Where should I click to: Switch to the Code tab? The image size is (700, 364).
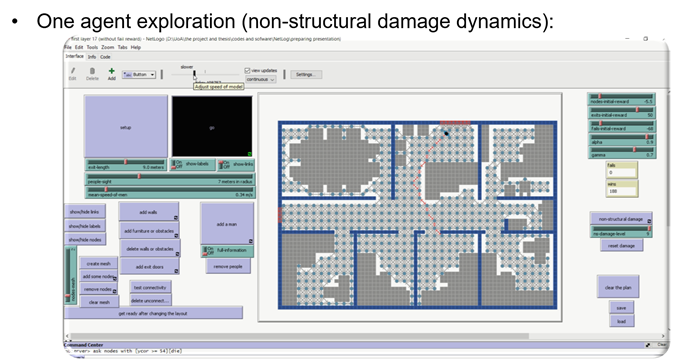(x=105, y=57)
